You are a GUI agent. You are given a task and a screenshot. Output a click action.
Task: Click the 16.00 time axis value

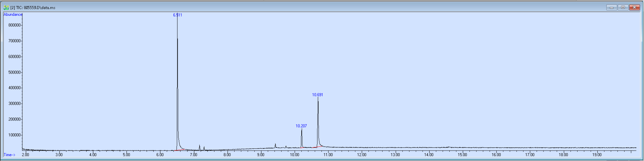coord(496,155)
